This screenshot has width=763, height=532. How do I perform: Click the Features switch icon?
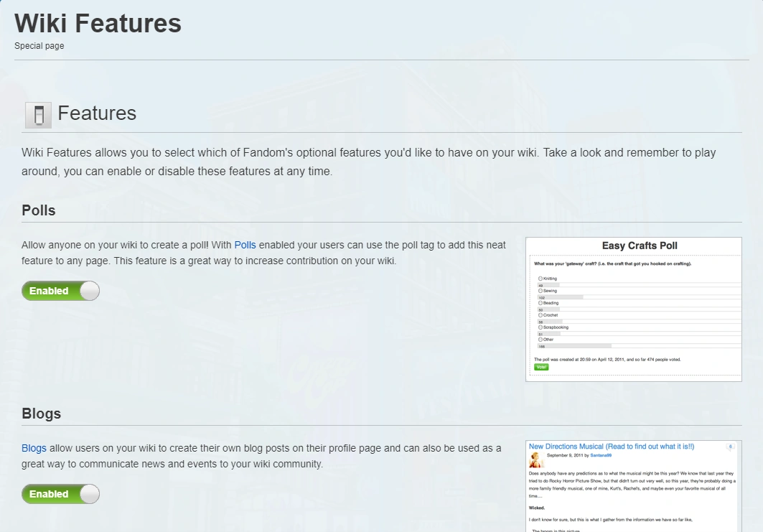tap(38, 115)
